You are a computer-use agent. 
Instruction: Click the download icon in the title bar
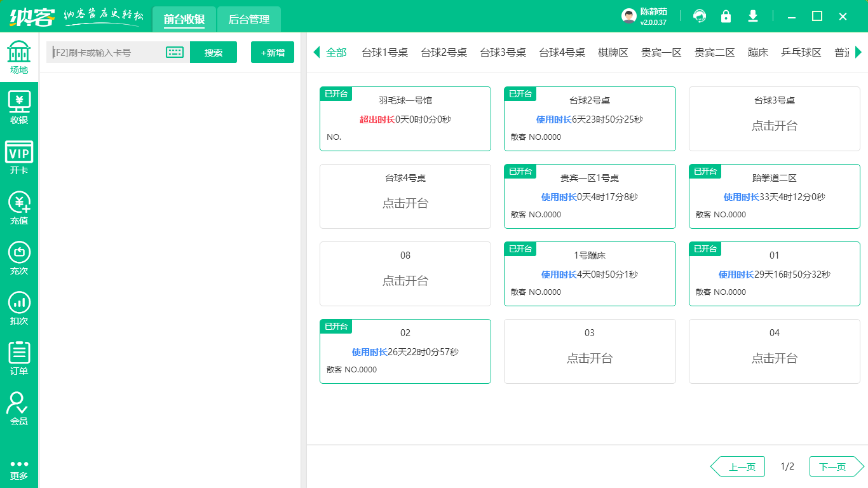(x=752, y=16)
